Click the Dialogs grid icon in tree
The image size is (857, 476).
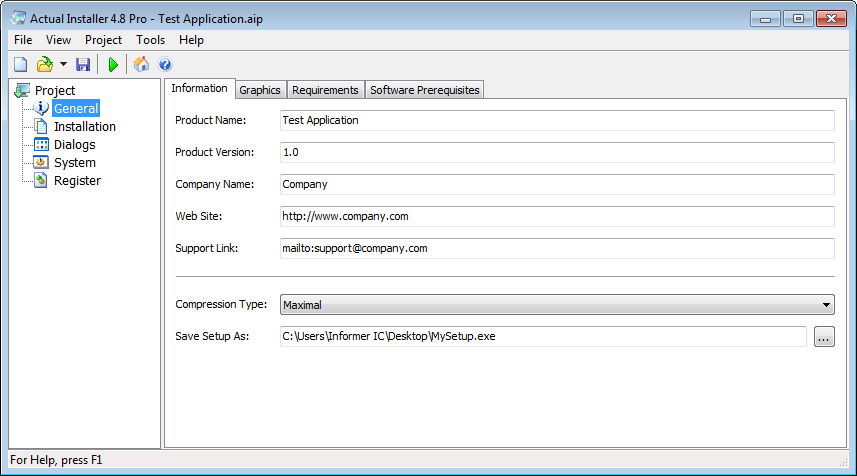click(41, 144)
